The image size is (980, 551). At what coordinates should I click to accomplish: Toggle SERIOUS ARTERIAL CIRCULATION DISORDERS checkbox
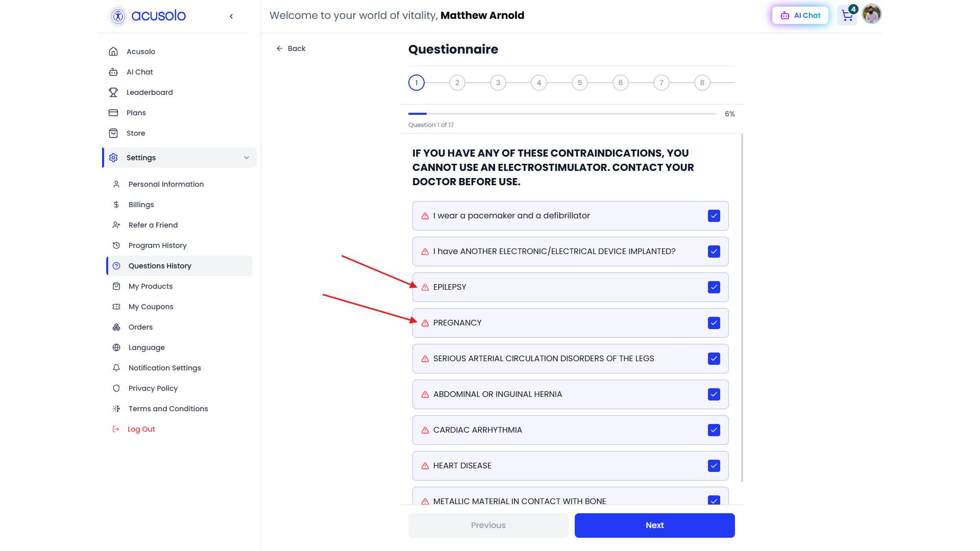(714, 359)
